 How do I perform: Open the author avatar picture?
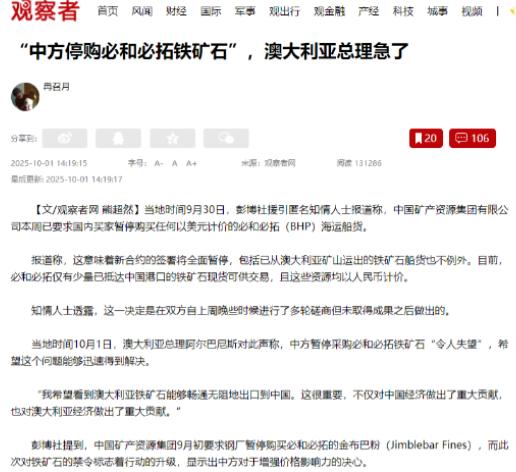tap(25, 97)
